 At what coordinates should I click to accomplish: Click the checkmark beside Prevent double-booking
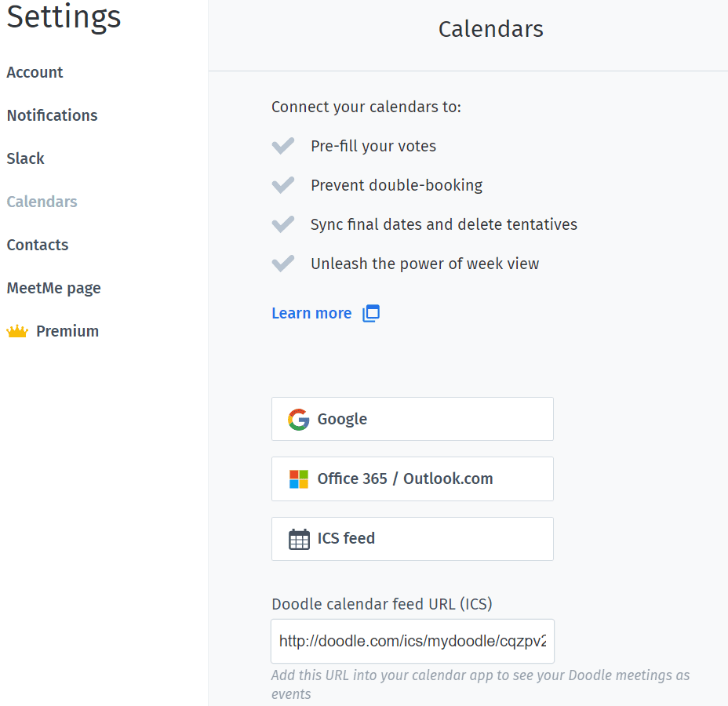tap(282, 185)
